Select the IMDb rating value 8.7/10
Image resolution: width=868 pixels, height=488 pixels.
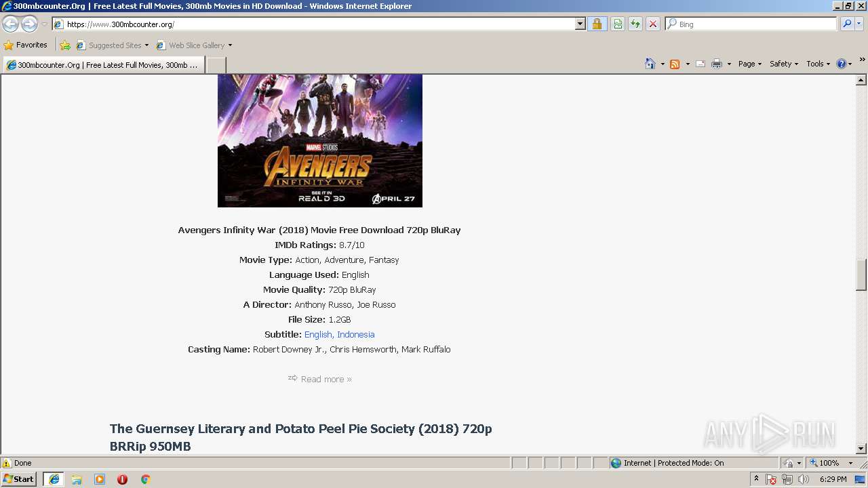coord(351,245)
